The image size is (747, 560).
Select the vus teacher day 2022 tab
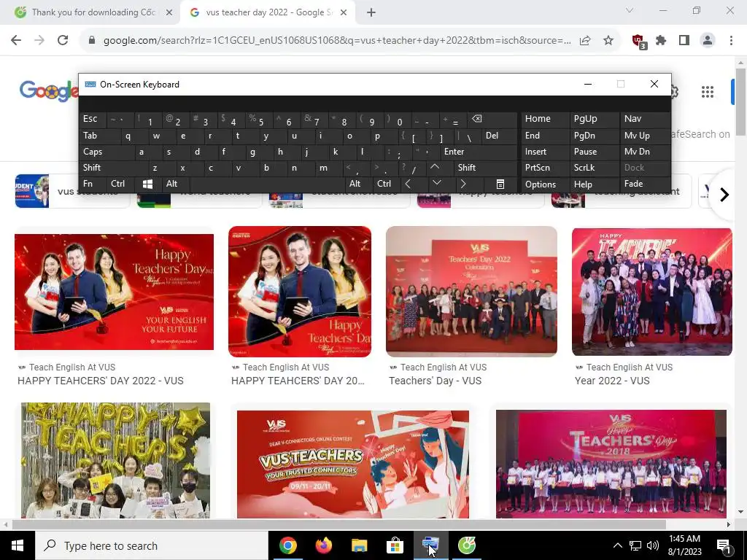[x=268, y=12]
